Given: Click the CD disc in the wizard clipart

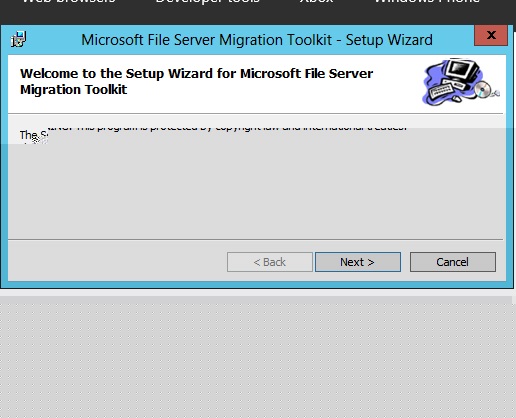Looking at the screenshot, I should click(483, 89).
